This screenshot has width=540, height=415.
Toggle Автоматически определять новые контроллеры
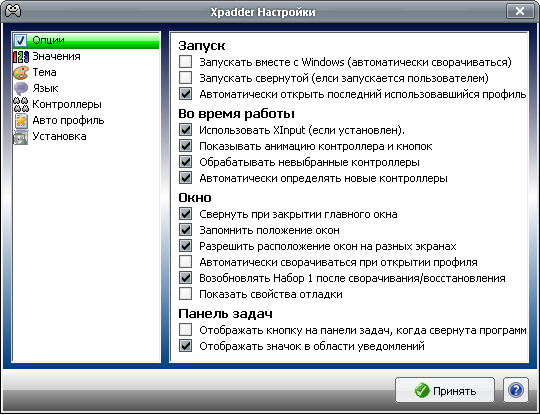coord(186,178)
